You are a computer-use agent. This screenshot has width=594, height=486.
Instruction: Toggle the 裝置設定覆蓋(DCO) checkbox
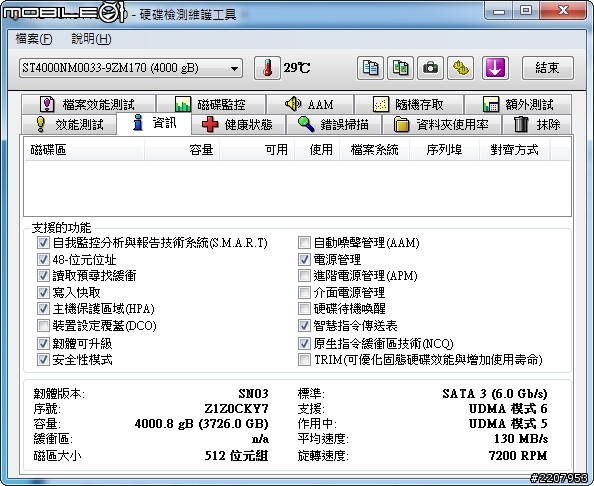(x=43, y=325)
